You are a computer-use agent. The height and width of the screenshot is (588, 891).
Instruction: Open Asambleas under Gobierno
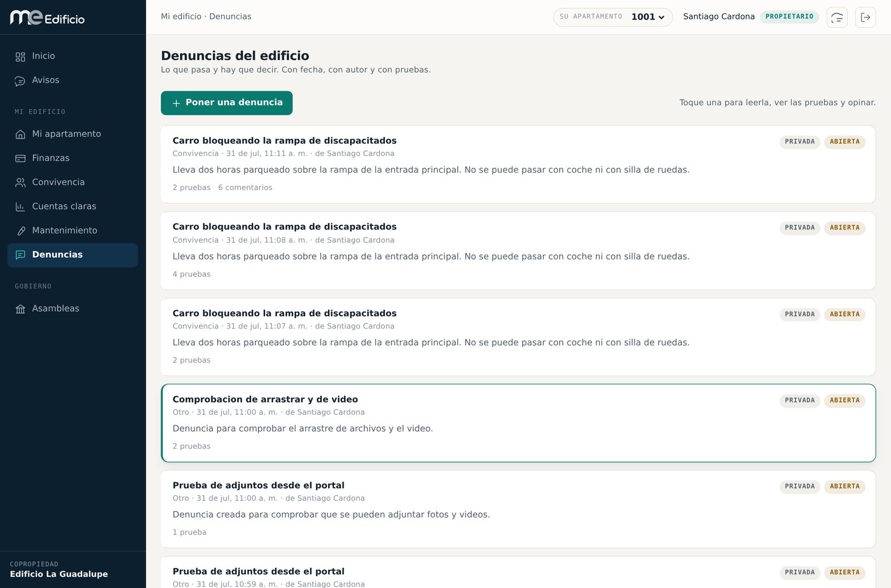click(x=73, y=308)
